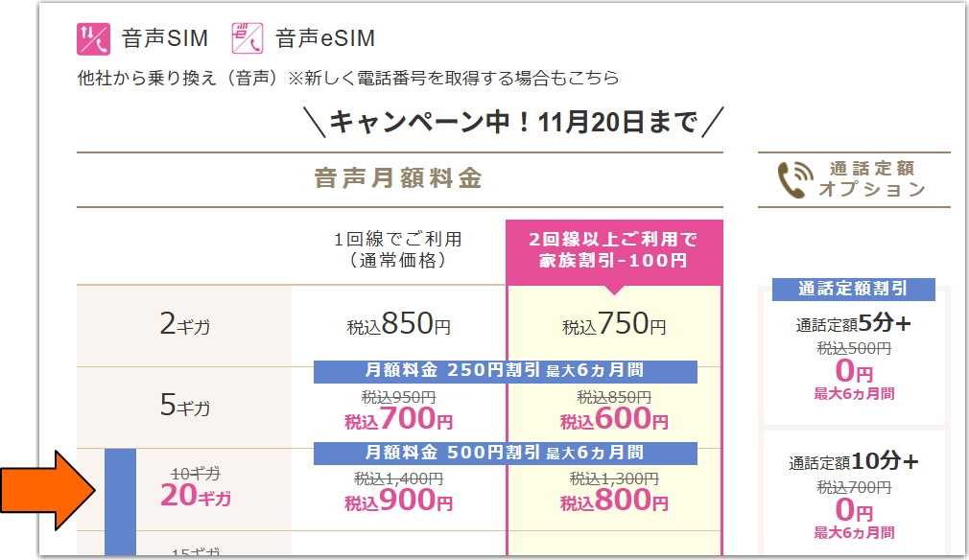The width and height of the screenshot is (969, 560).
Task: Click the 税込900円 discounted price
Action: (398, 501)
